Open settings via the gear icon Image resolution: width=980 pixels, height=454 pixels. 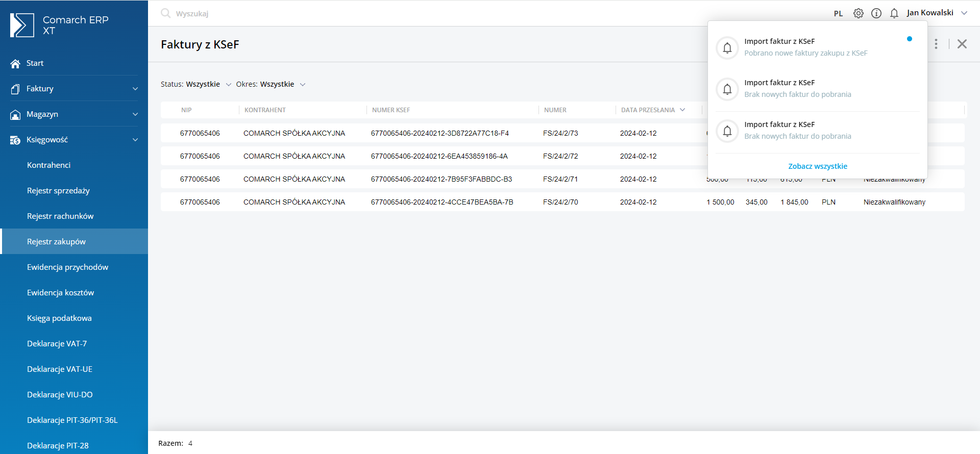pyautogui.click(x=859, y=13)
